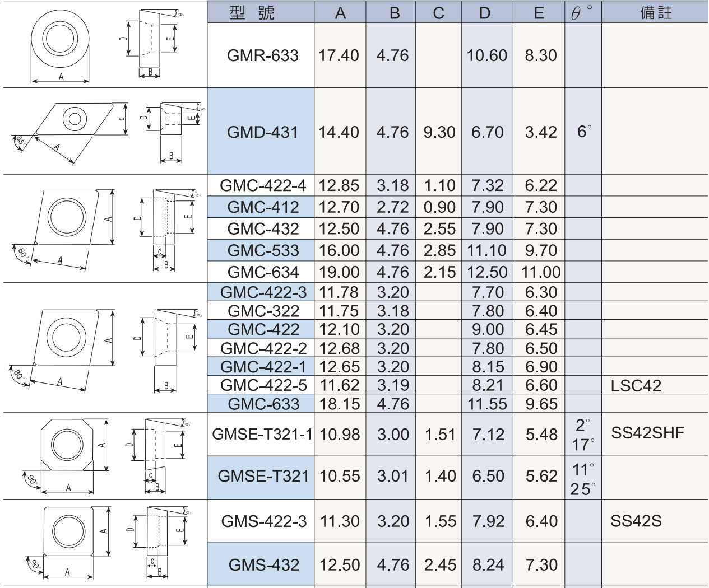Click the SS42S remark entry
The width and height of the screenshot is (709, 588).
point(636,521)
